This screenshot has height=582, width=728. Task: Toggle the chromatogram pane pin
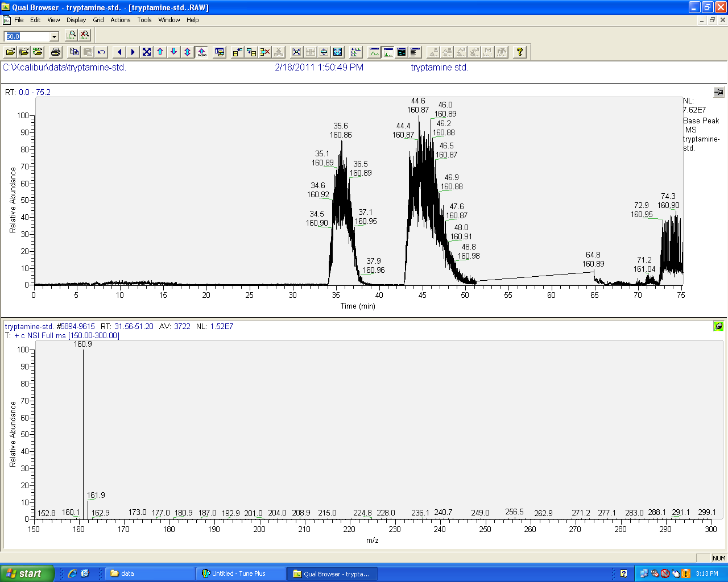tap(719, 92)
